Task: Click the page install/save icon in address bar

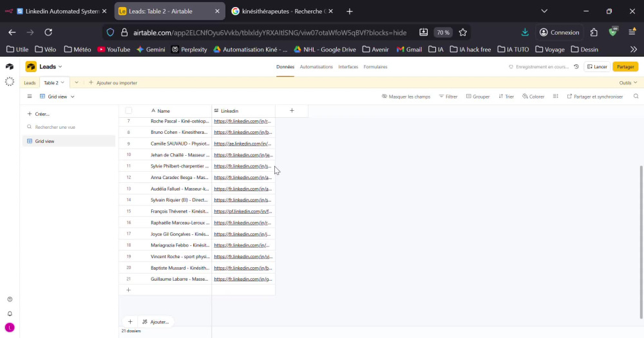Action: click(x=424, y=32)
